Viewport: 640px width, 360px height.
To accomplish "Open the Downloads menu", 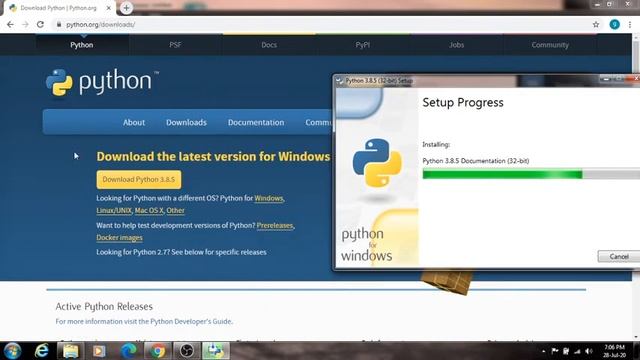I will (x=186, y=122).
